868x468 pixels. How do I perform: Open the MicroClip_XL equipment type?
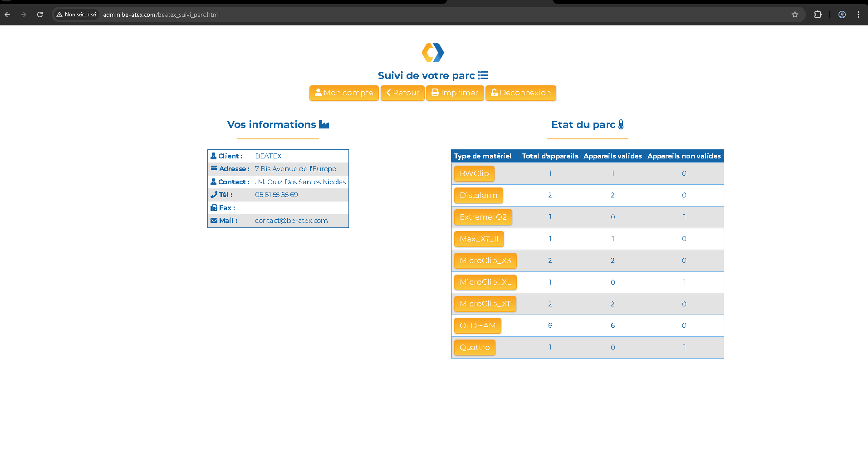[485, 282]
